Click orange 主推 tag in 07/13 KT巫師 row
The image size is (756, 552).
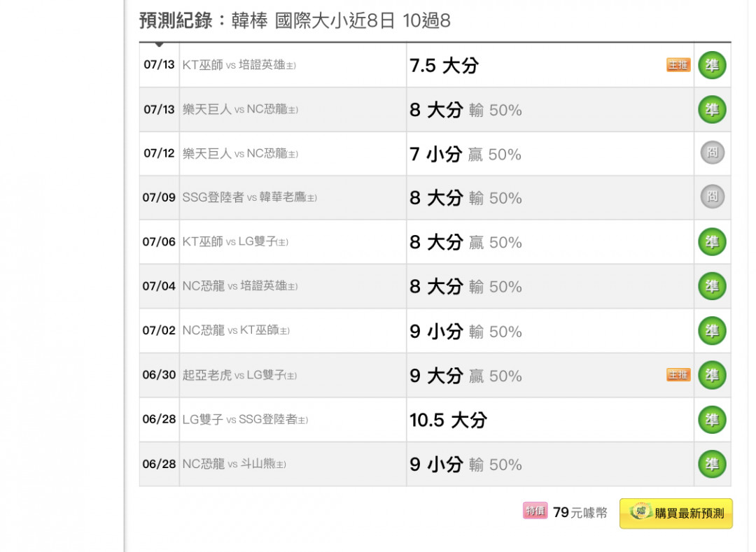(678, 65)
